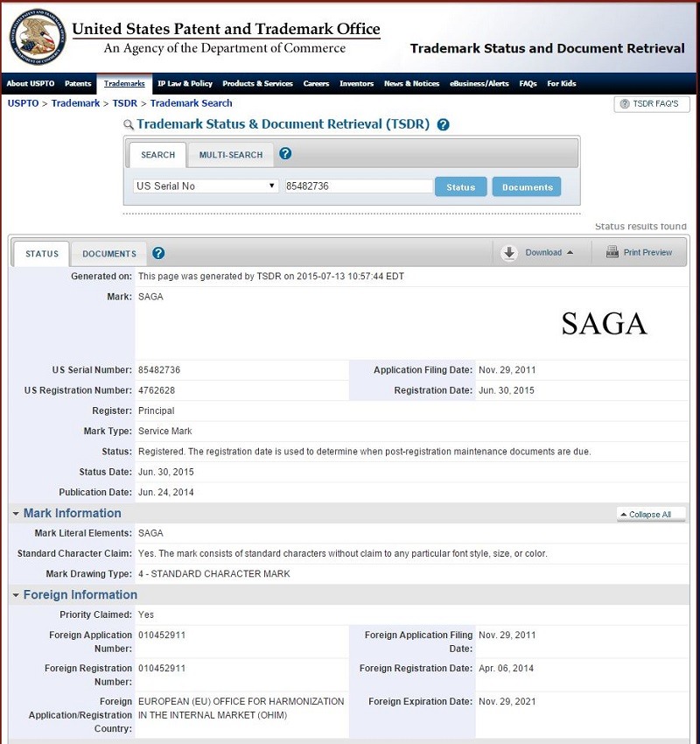
Task: Select the SEARCH tab
Action: (x=157, y=155)
